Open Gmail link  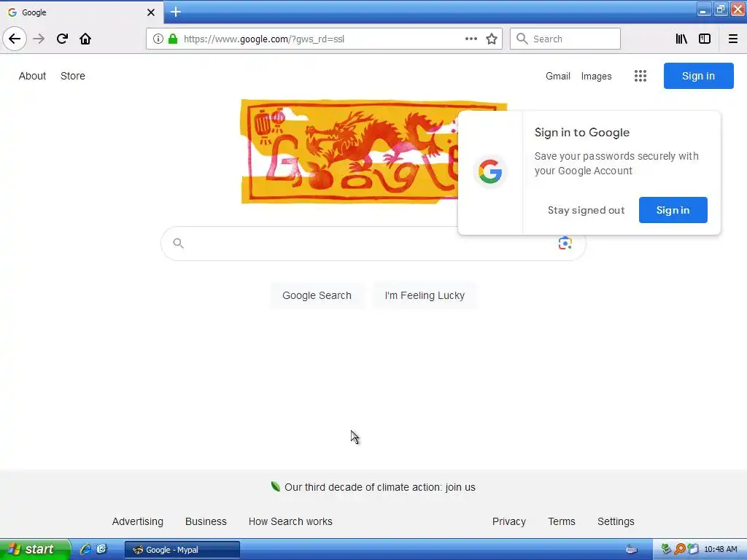coord(558,76)
